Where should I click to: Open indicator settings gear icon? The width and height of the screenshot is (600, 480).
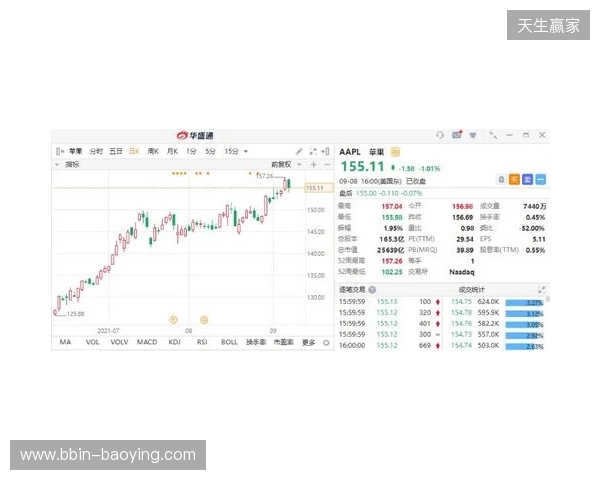[326, 343]
